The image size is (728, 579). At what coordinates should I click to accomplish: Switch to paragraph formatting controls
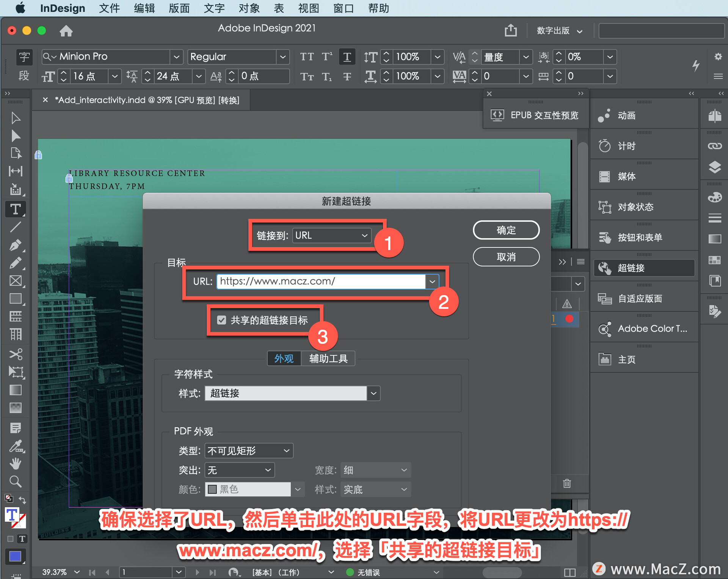click(24, 76)
